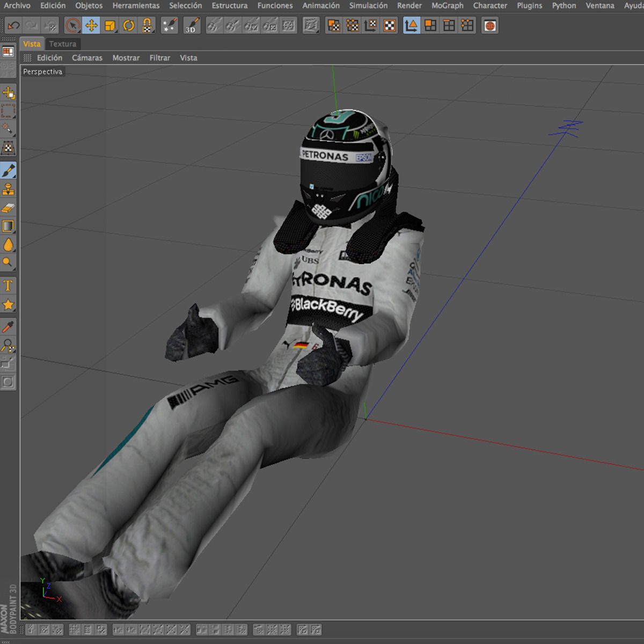
Task: Open the Paint Setup Wizard icon
Action: tap(170, 25)
